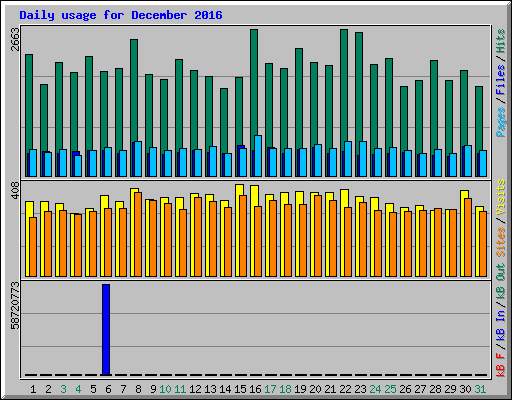Viewport: 512px width, 400px height.
Task: Click the x-axis label for day 21
Action: coord(330,389)
